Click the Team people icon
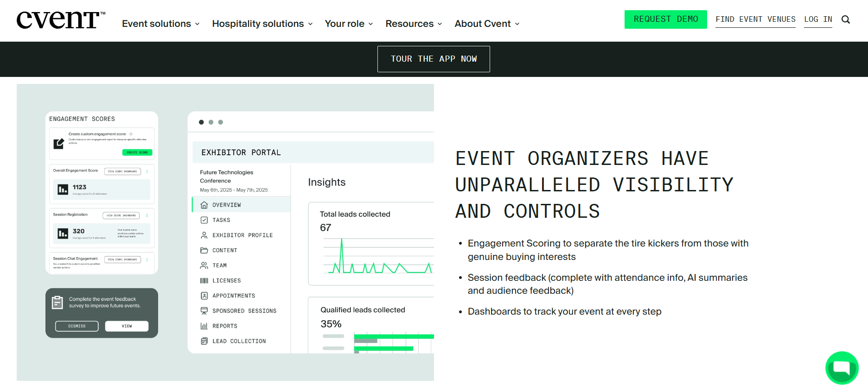This screenshot has width=868, height=392. tap(204, 266)
